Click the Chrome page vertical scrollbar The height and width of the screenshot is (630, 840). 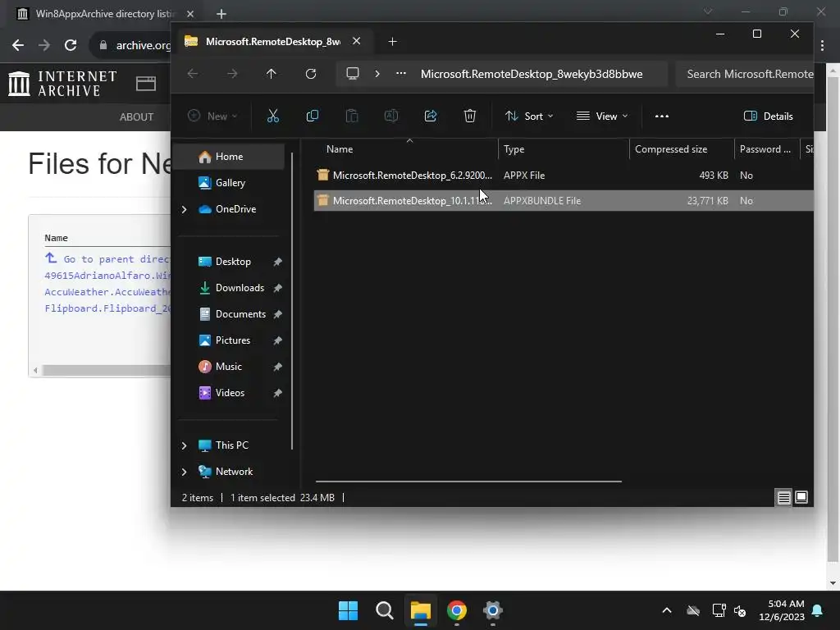tap(833, 320)
